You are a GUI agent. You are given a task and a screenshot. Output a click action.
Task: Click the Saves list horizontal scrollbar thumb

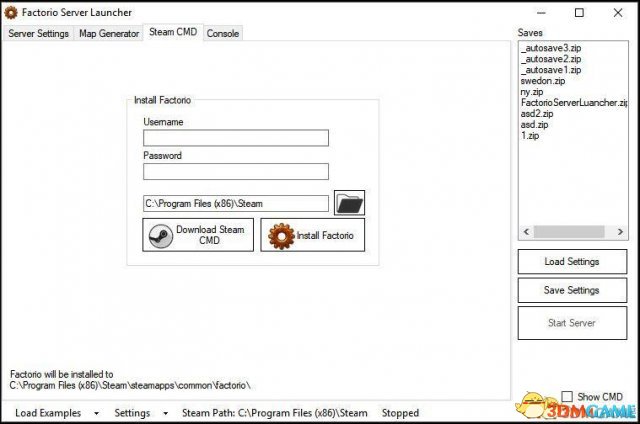[x=569, y=232]
